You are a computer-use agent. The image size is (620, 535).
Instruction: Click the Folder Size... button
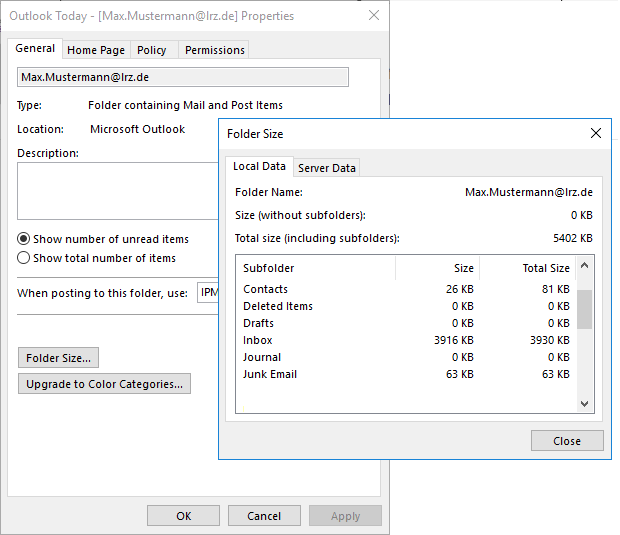58,358
